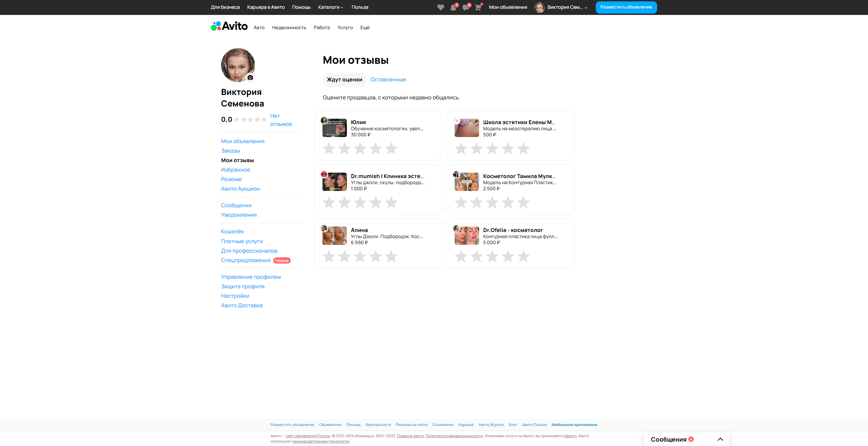The image size is (868, 446).
Task: Open Недвижимость category
Action: pyautogui.click(x=289, y=27)
